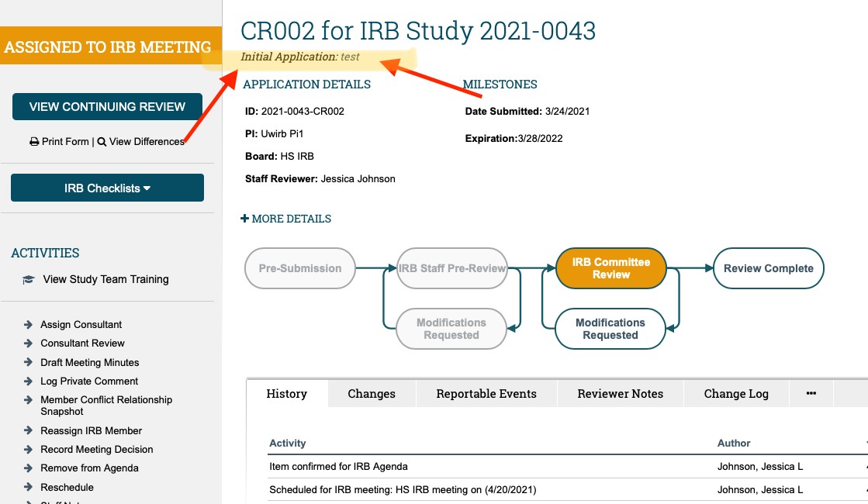
Task: Click the arrow icon next to Reassign IRB Member
Action: 28,430
